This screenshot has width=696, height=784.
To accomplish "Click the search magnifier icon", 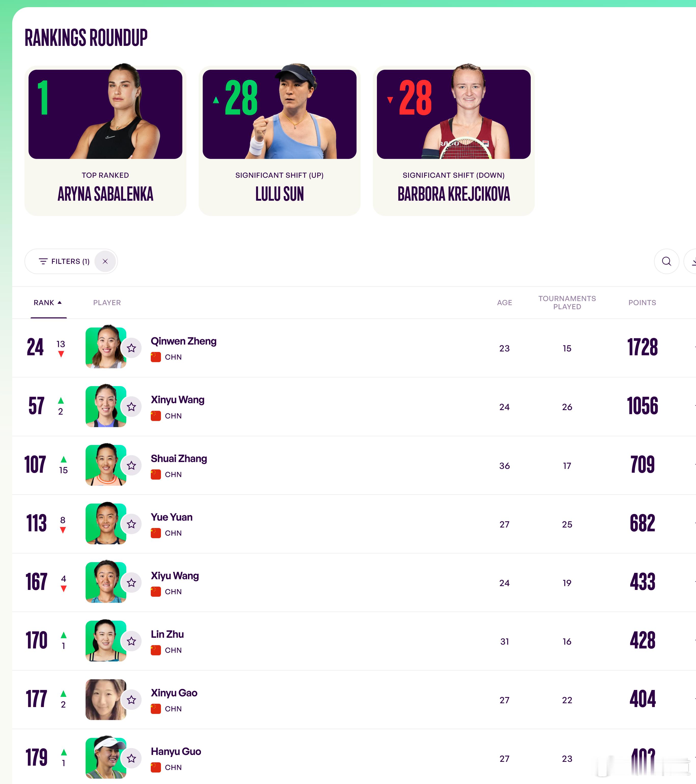I will pyautogui.click(x=666, y=261).
